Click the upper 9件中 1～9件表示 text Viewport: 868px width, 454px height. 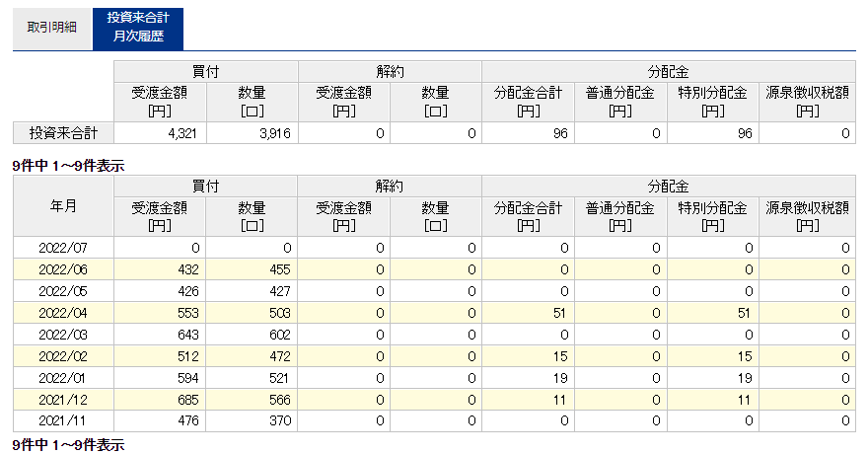pyautogui.click(x=69, y=166)
